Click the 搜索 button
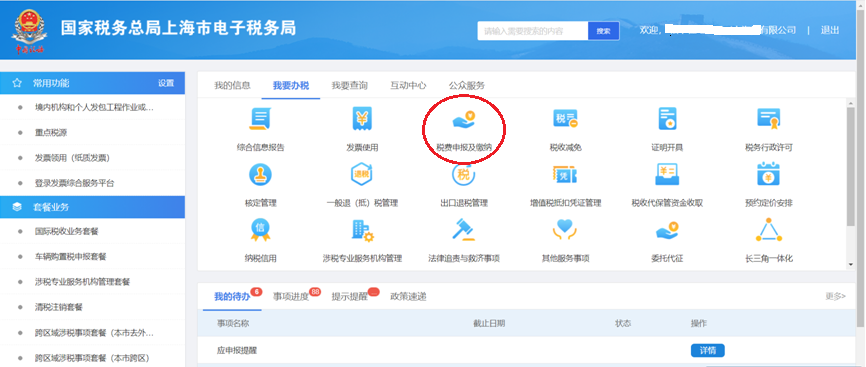The image size is (866, 367). coord(603,31)
